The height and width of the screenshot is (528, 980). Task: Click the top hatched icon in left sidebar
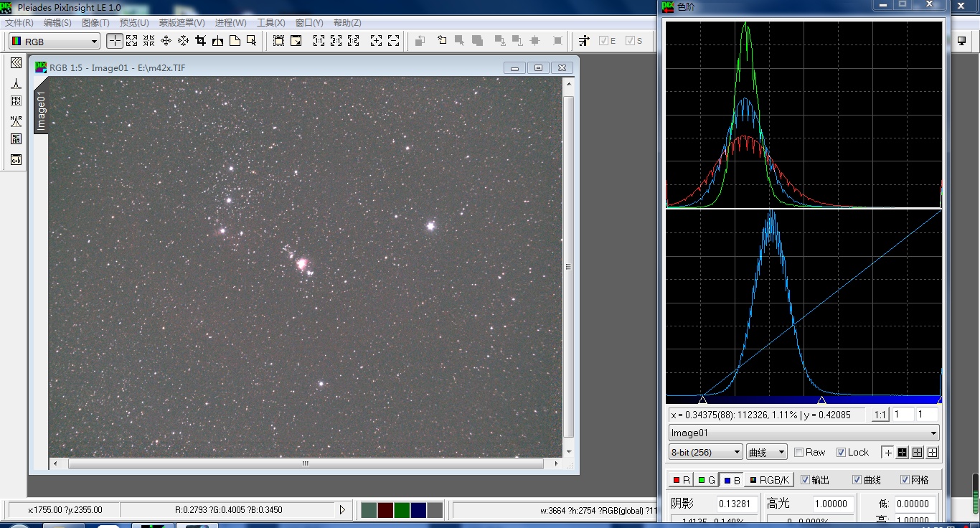point(16,63)
